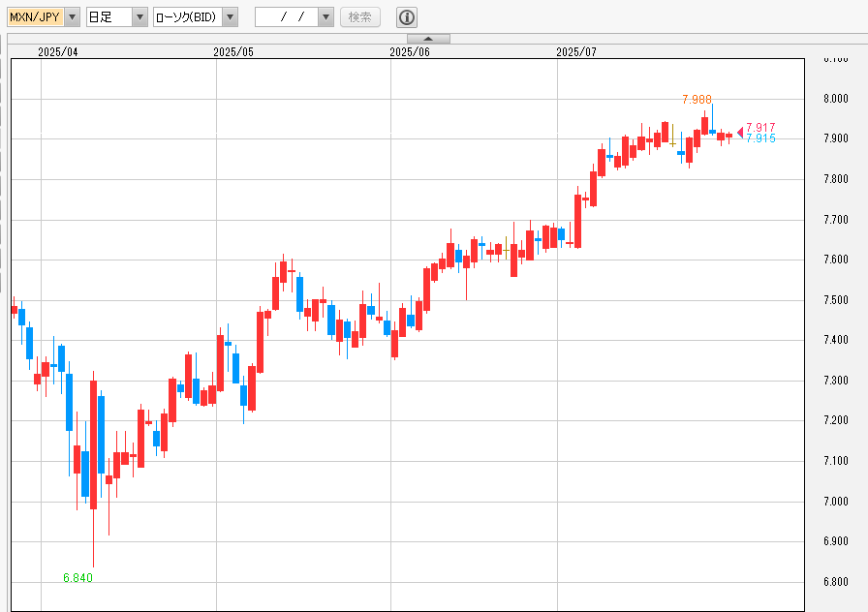This screenshot has width=868, height=612.
Task: Click the 2025/06 date axis label
Action: (409, 52)
